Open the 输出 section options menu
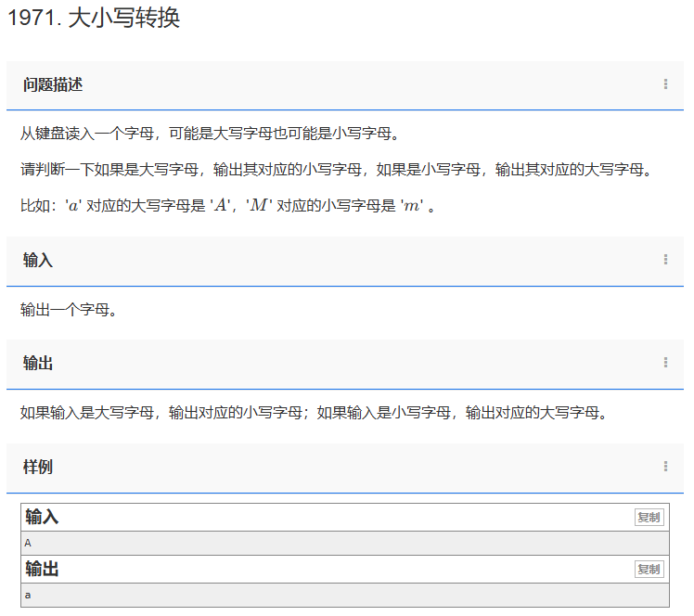 (x=665, y=363)
